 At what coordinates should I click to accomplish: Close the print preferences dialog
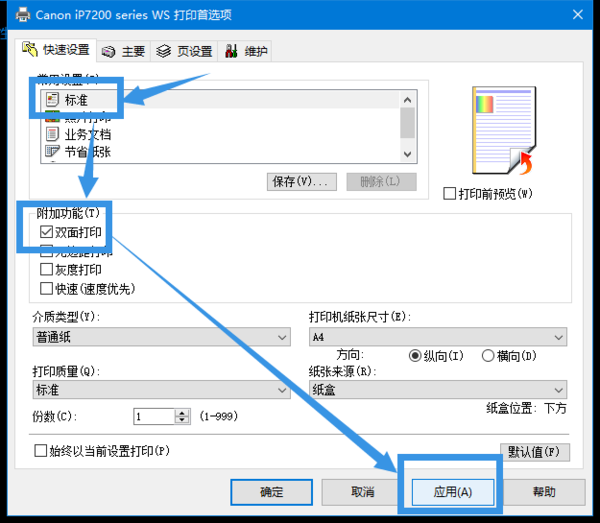click(578, 15)
